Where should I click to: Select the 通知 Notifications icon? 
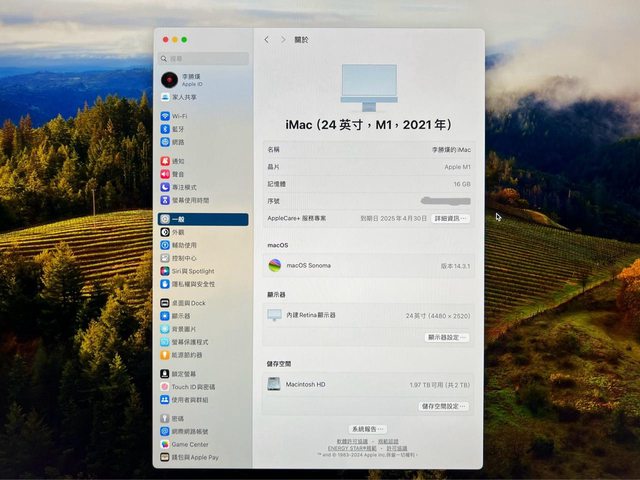[x=165, y=161]
